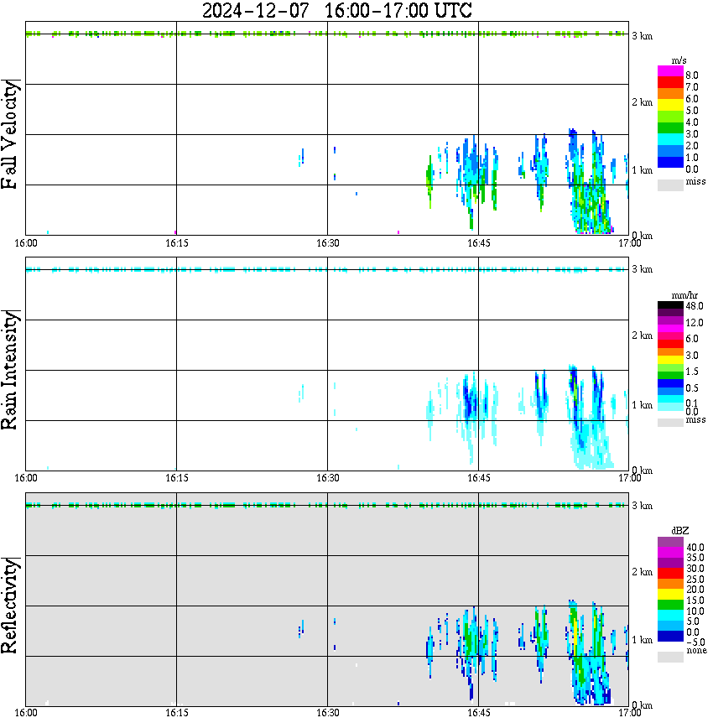Click the 'mm/hr' unit label above Rain Intensity legend
The width and height of the screenshot is (713, 728).
(x=680, y=296)
